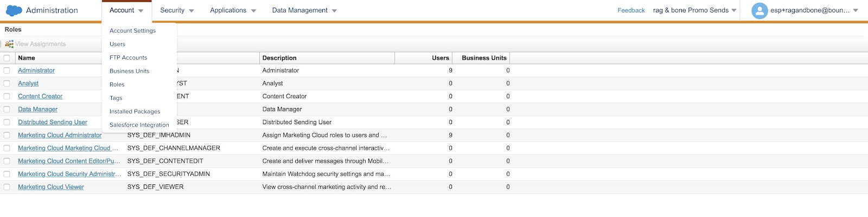
Task: Select Account Settings from Account menu
Action: click(132, 31)
